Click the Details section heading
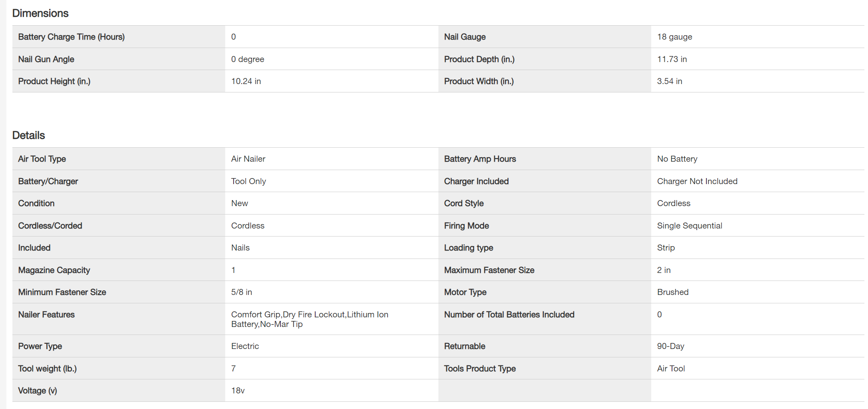 pos(28,135)
